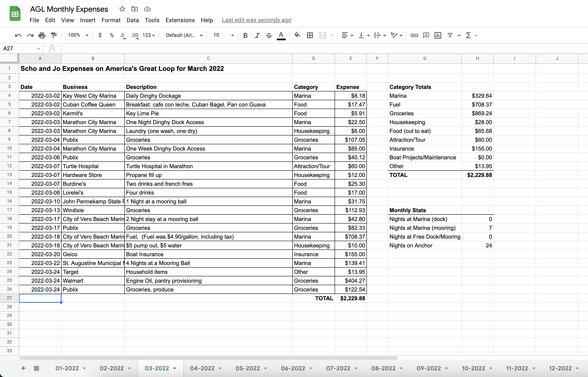Click the Undo icon
588x377 pixels.
(x=18, y=35)
